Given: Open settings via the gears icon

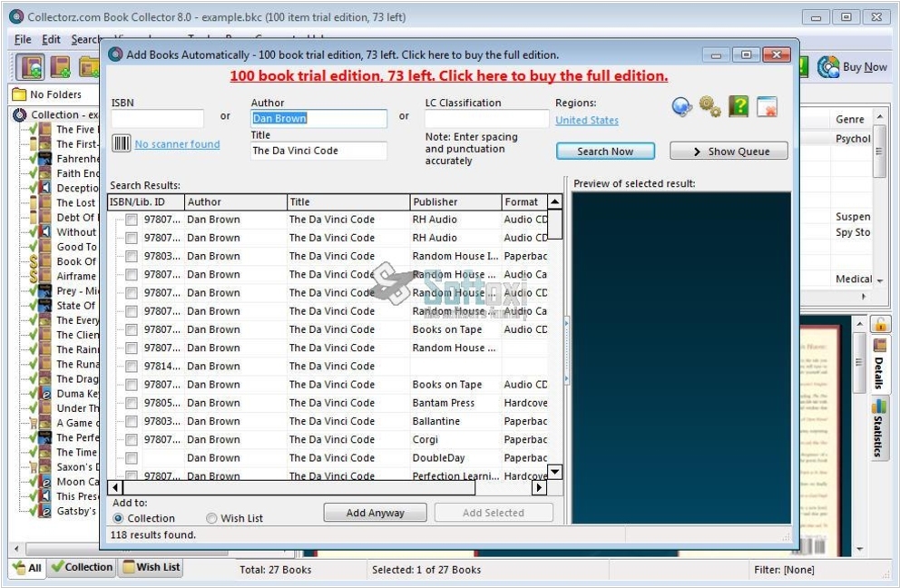Looking at the screenshot, I should [710, 107].
